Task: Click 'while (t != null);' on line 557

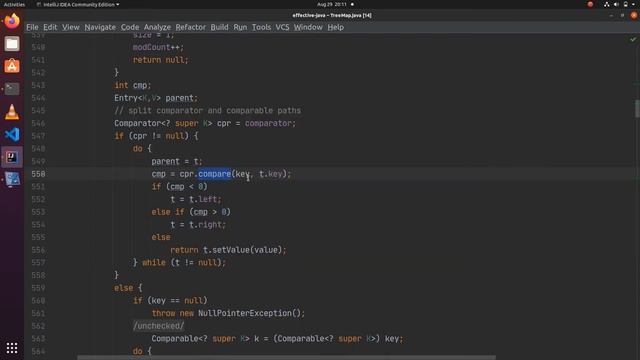Action: point(184,262)
